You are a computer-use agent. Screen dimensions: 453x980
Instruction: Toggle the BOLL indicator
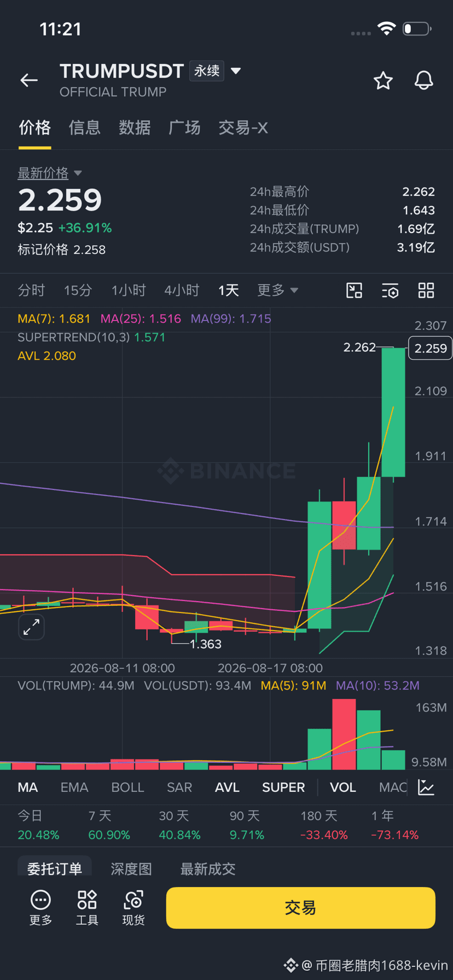click(x=127, y=787)
